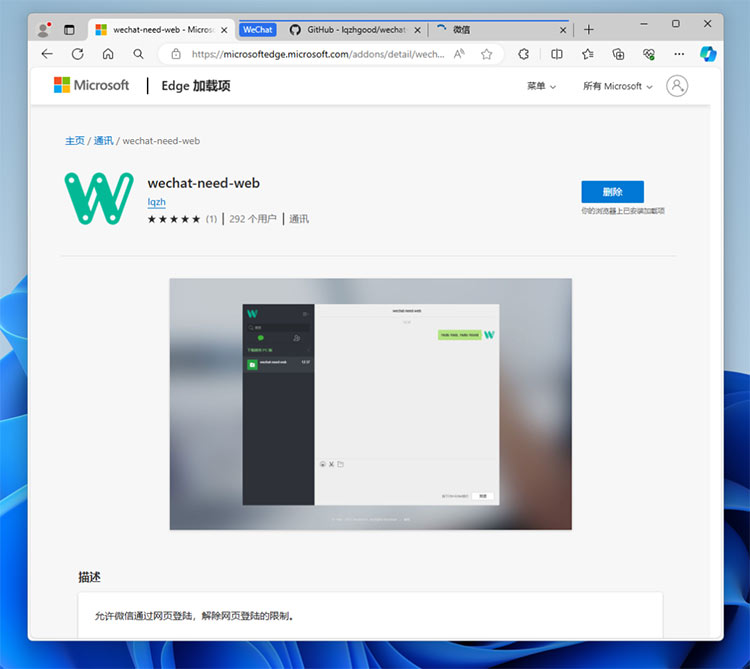Activate Read aloud icon in address bar

tap(459, 54)
